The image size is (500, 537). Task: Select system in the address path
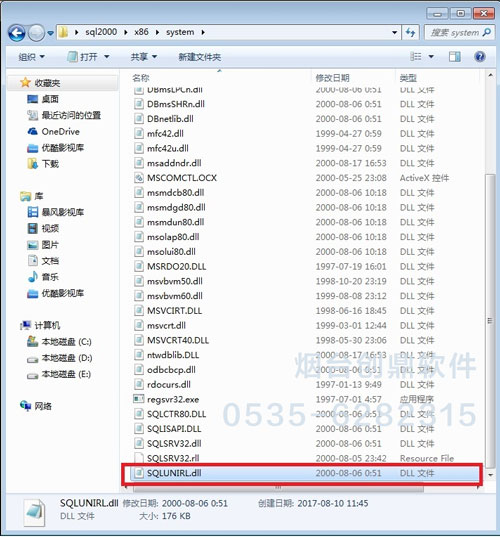[x=180, y=32]
